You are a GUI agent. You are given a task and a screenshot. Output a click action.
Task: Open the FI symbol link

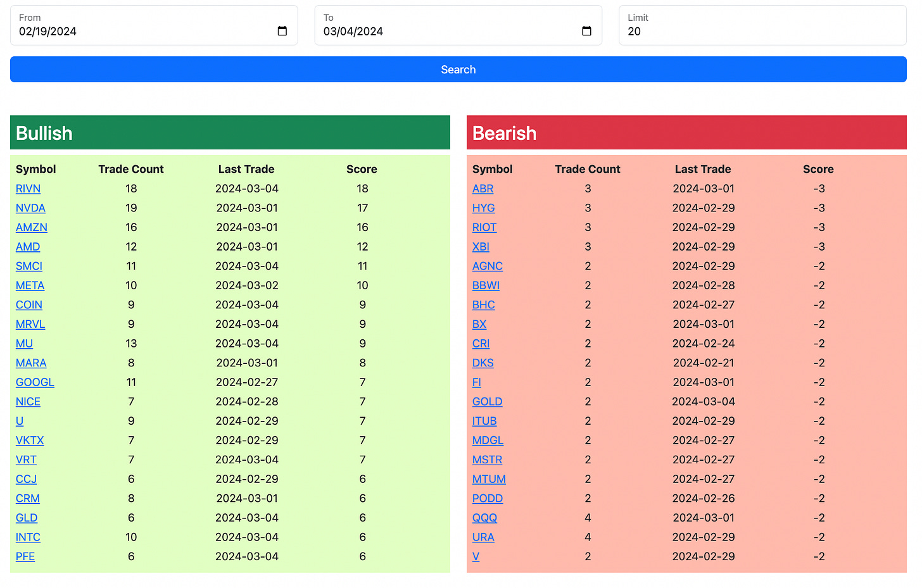point(477,382)
